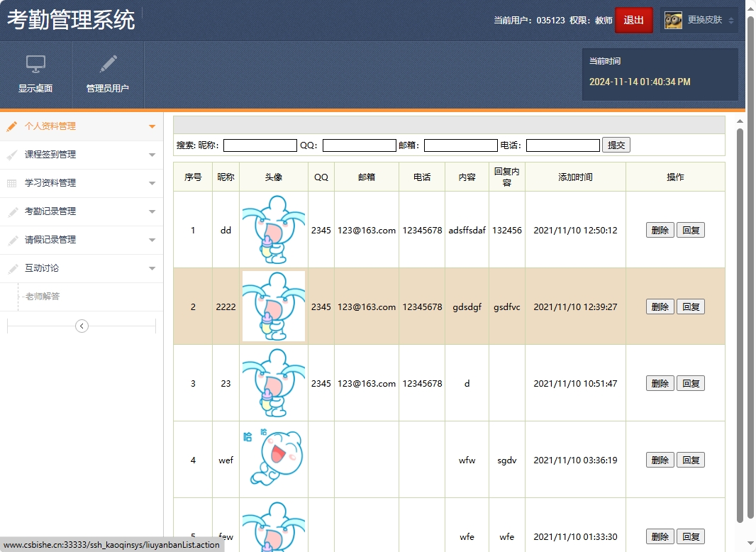756x552 pixels.
Task: Expand the 学习资料管理 dropdown arrow
Action: click(152, 183)
